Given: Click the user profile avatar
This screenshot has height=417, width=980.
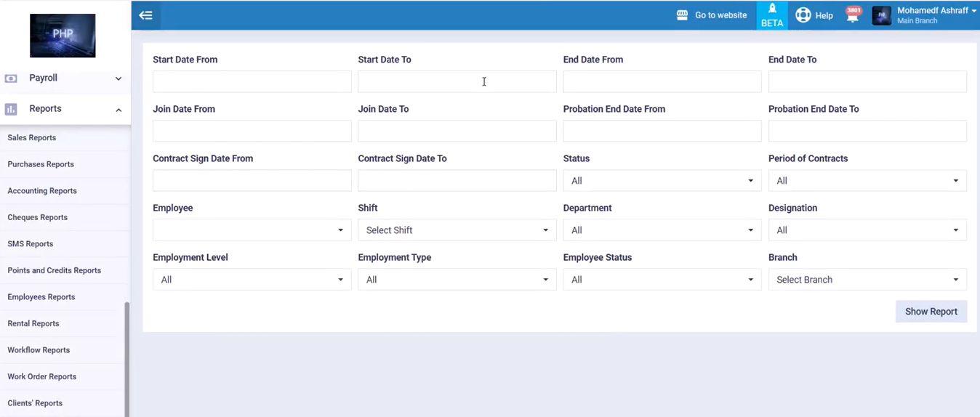Looking at the screenshot, I should point(881,15).
